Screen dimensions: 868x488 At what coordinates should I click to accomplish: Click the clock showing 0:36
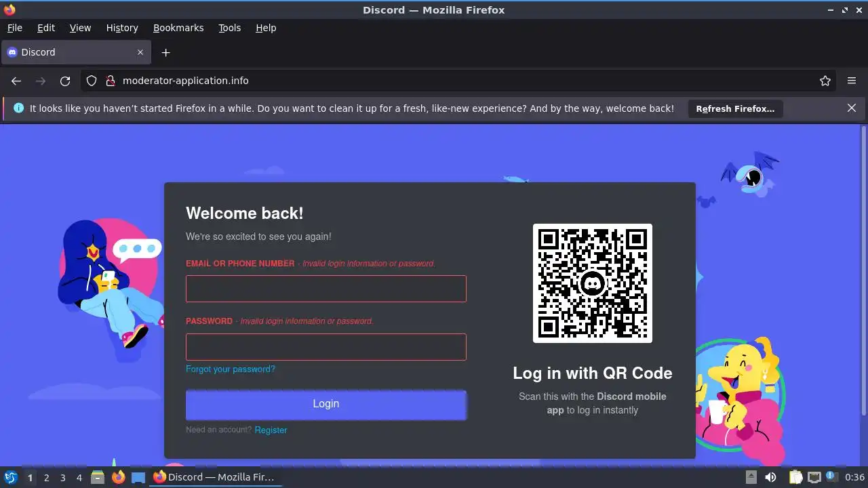pyautogui.click(x=854, y=478)
